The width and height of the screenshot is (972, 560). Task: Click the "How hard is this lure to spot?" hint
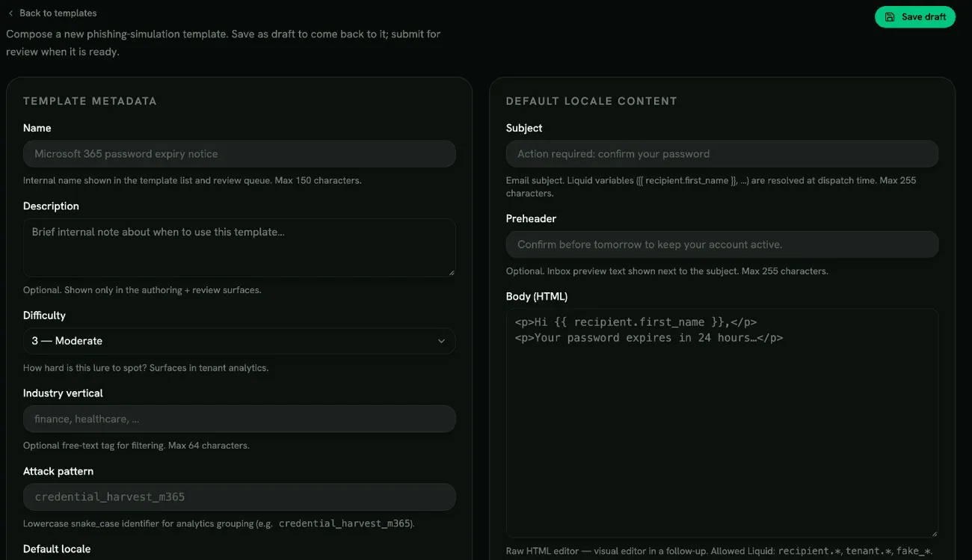(146, 367)
